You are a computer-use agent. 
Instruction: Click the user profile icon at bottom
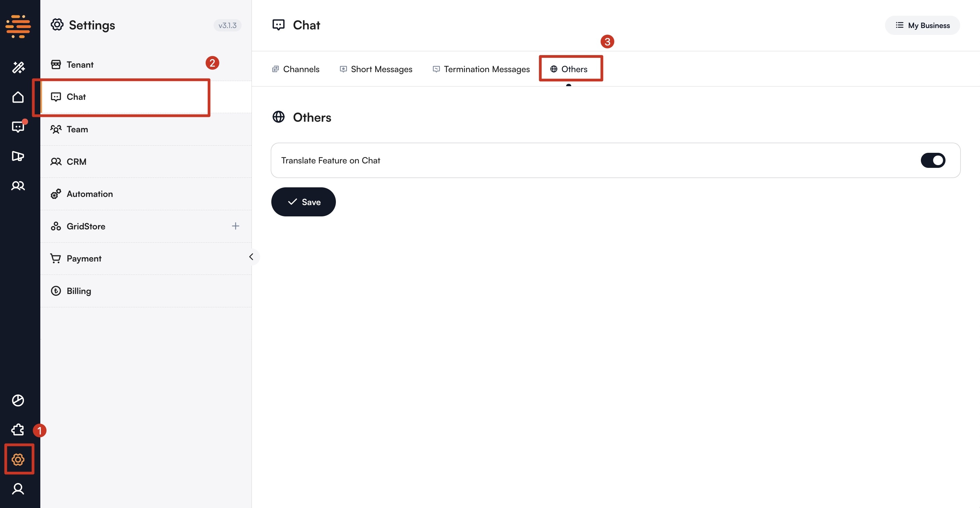coord(18,489)
